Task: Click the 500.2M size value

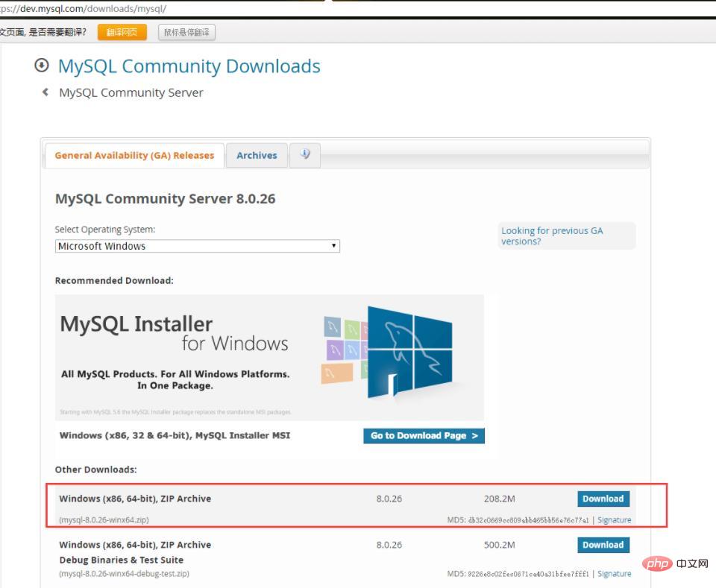Action: click(x=500, y=545)
